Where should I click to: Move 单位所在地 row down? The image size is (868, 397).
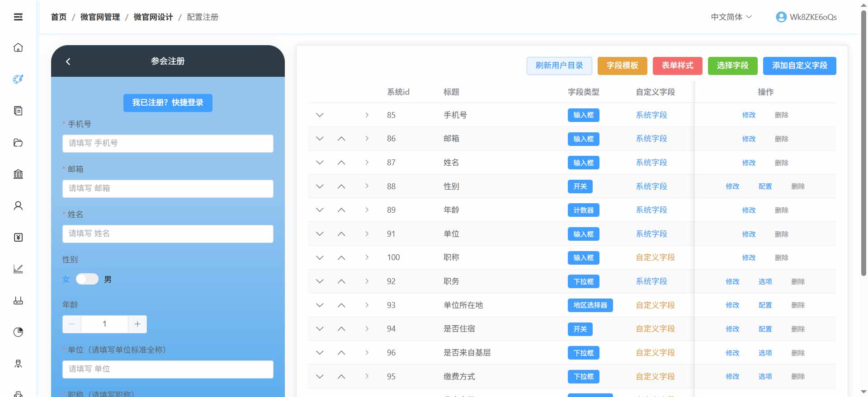320,305
